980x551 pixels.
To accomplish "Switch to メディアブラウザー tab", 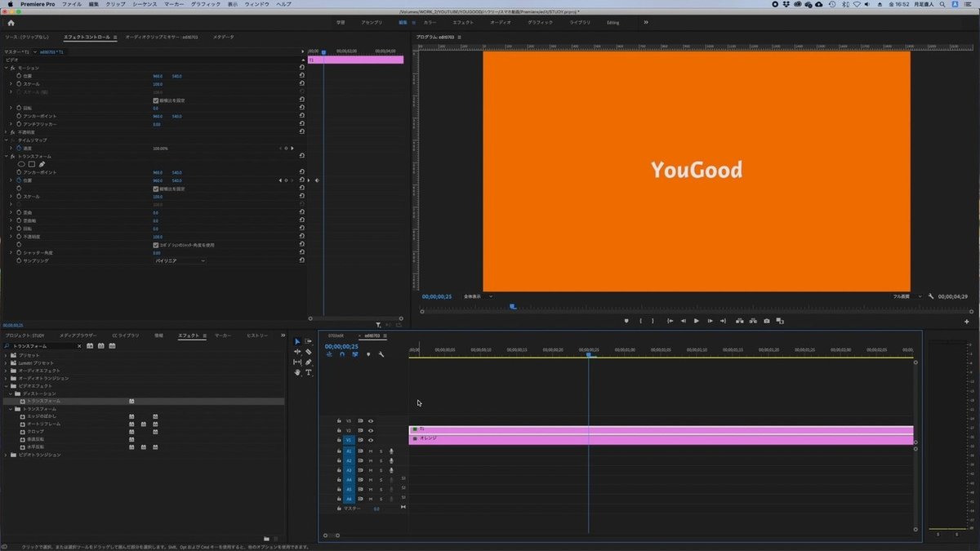I will pyautogui.click(x=78, y=335).
